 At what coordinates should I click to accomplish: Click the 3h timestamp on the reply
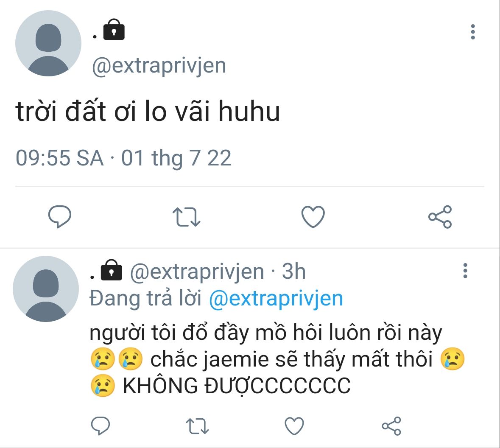(x=294, y=272)
